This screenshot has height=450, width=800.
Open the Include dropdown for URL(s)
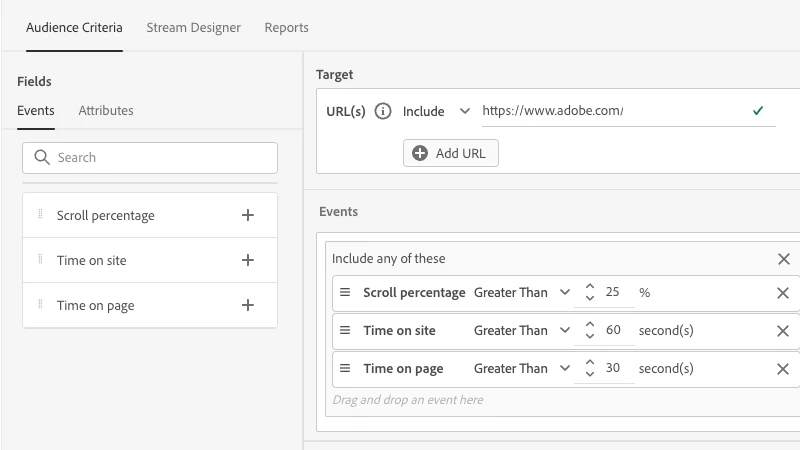[x=436, y=111]
